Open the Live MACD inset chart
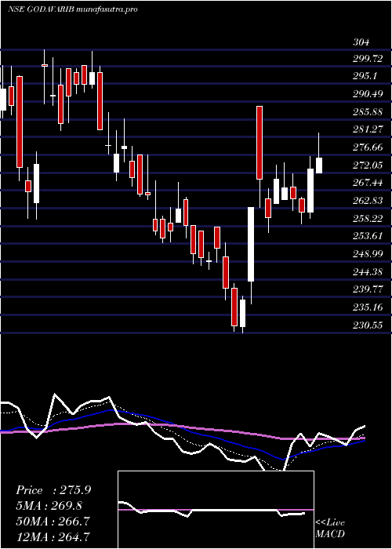The height and width of the screenshot is (549, 392). 216,510
